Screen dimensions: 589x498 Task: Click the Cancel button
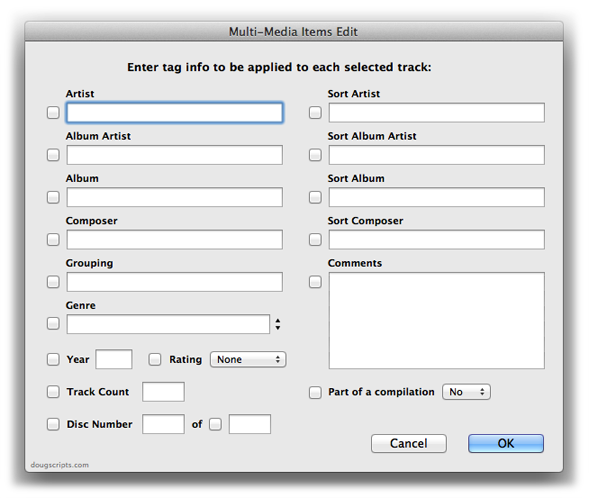[409, 444]
